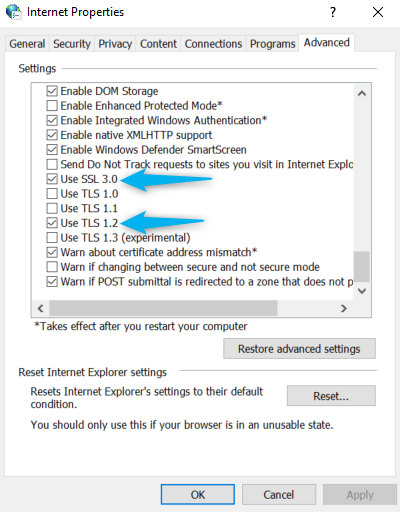Click the horizontal scrollbar thumb below settings
Image resolution: width=400 pixels, height=512 pixels.
coord(163,308)
